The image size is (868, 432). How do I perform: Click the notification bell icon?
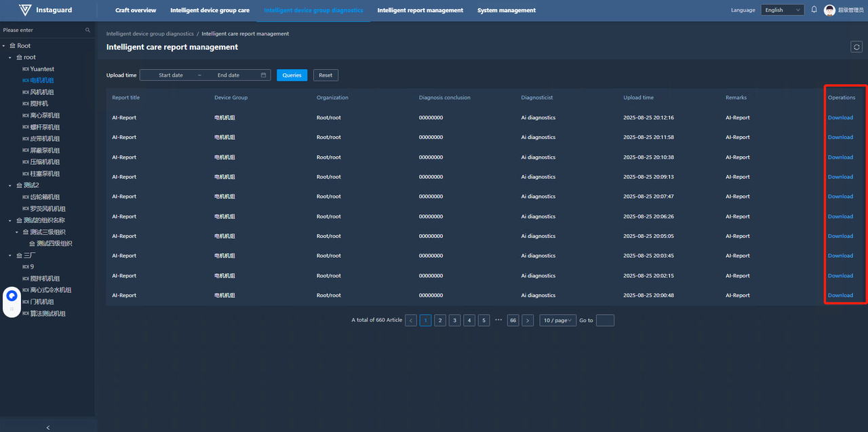pos(814,10)
